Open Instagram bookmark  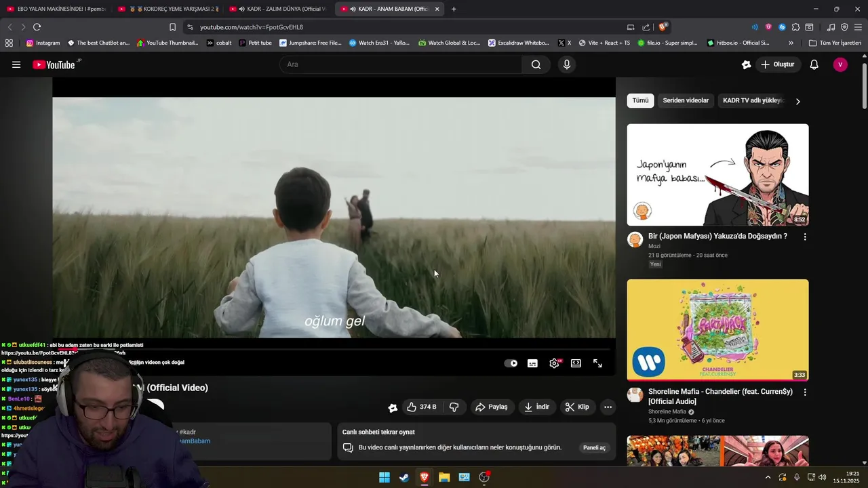tap(43, 43)
